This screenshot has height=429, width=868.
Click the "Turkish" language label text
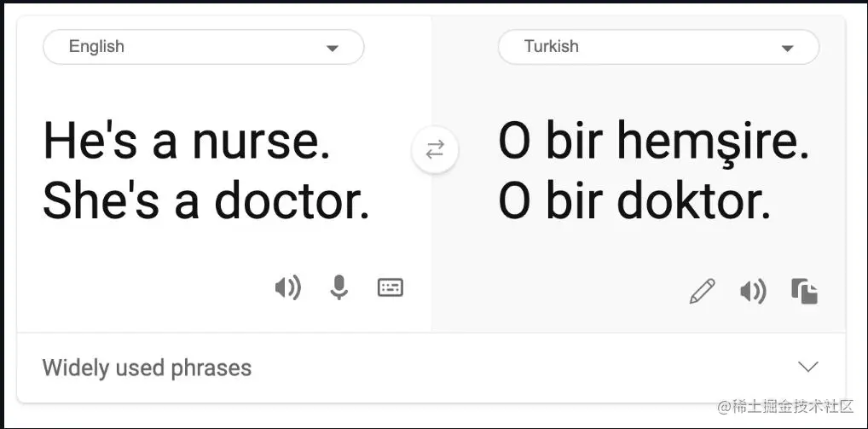tap(552, 46)
